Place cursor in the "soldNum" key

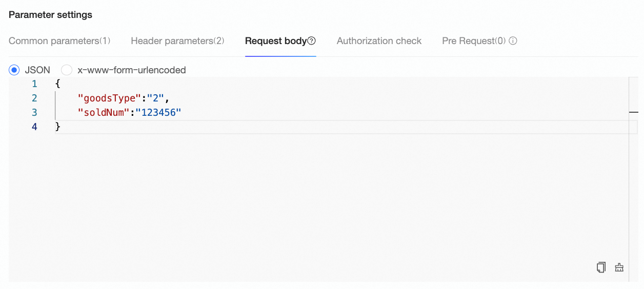tap(103, 112)
